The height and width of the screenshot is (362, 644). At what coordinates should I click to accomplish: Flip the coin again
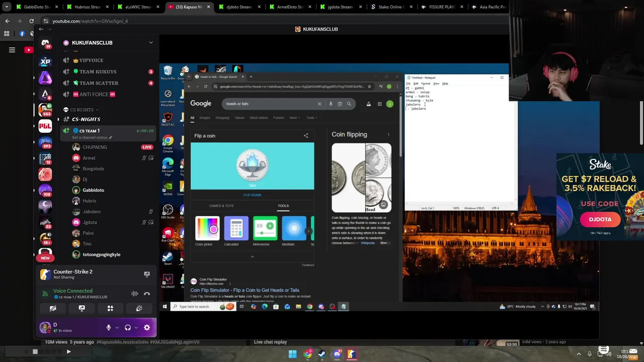(252, 195)
